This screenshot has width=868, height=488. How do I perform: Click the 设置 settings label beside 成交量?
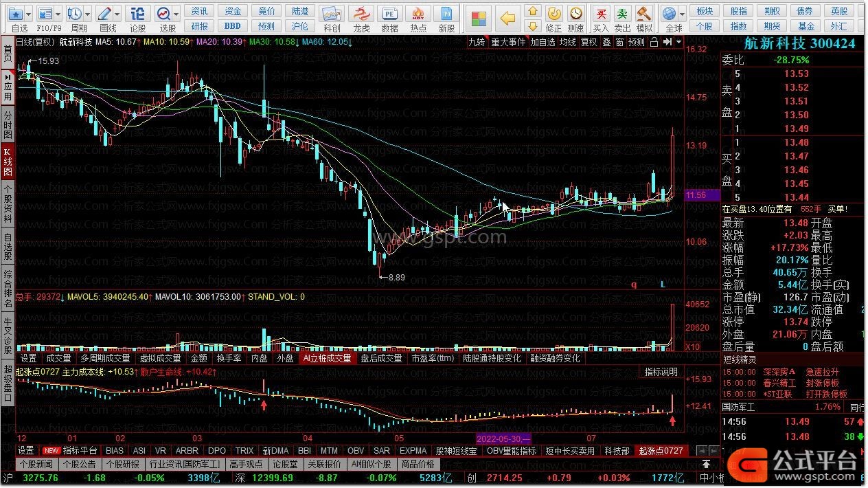tap(28, 358)
